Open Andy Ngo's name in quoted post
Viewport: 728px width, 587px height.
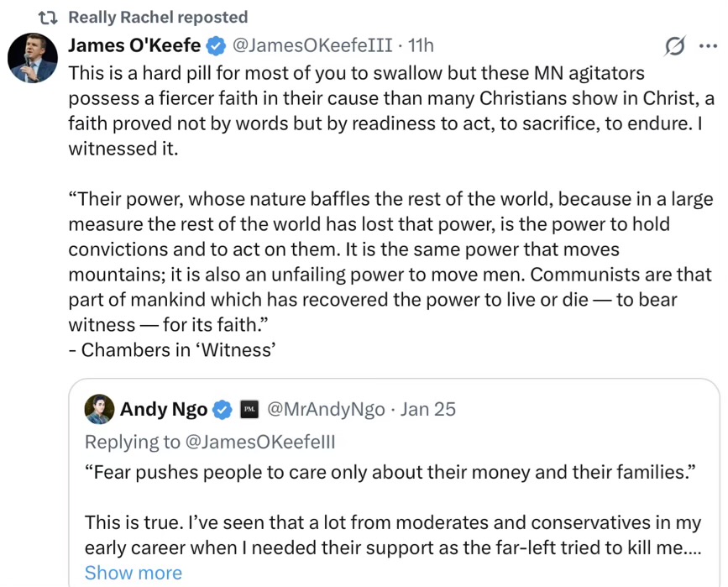coord(164,409)
